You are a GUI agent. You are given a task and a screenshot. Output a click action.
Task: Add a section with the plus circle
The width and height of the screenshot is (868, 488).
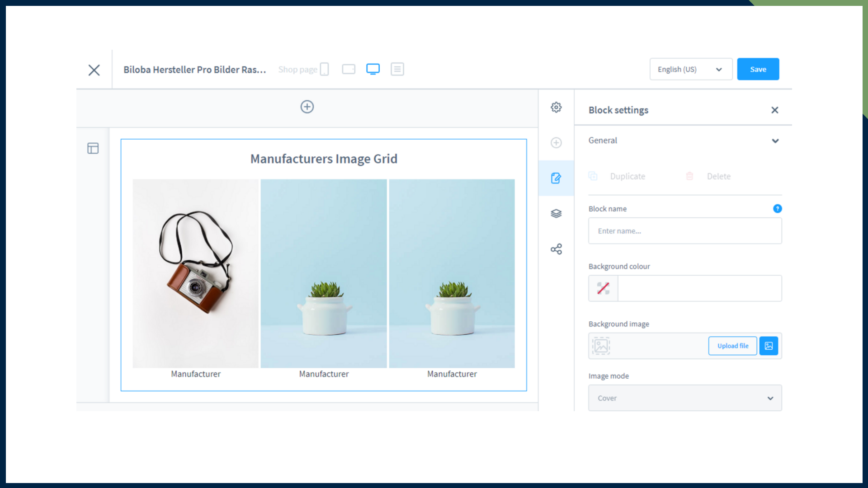tap(307, 107)
